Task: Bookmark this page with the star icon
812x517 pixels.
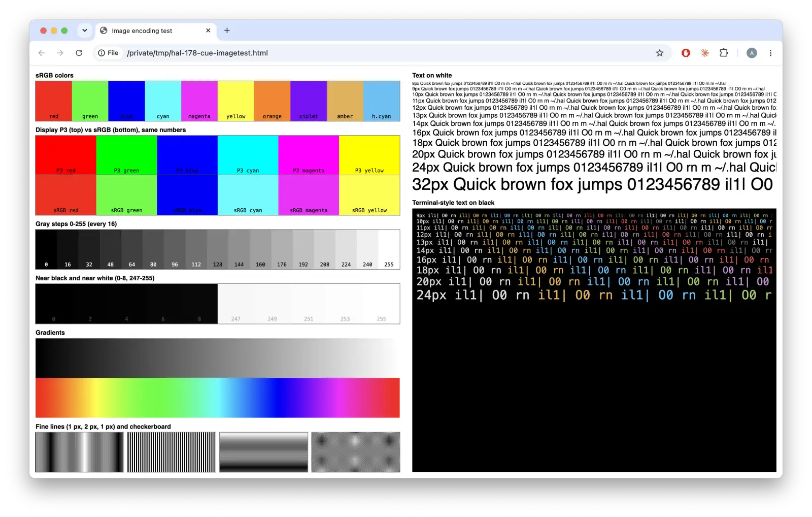Action: (660, 53)
